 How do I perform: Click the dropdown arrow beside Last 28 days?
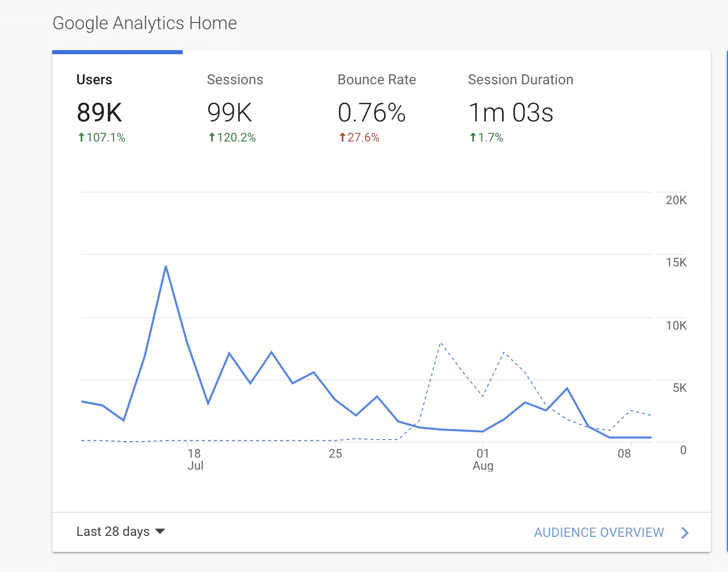[x=160, y=531]
